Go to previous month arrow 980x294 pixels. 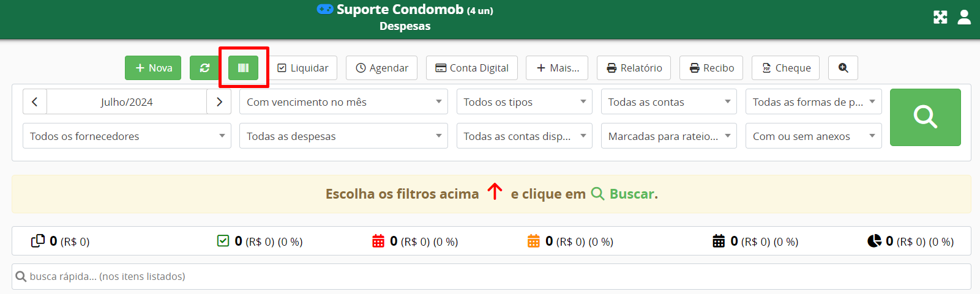pos(35,102)
